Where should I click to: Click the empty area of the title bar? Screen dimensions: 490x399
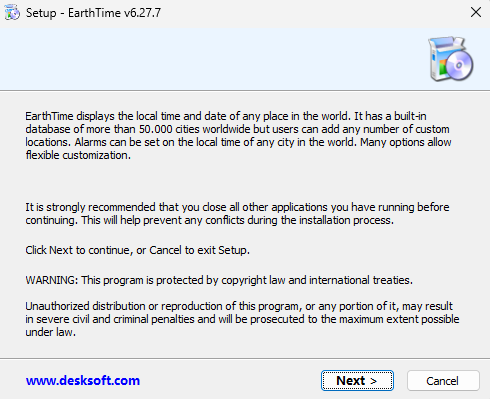(x=313, y=13)
